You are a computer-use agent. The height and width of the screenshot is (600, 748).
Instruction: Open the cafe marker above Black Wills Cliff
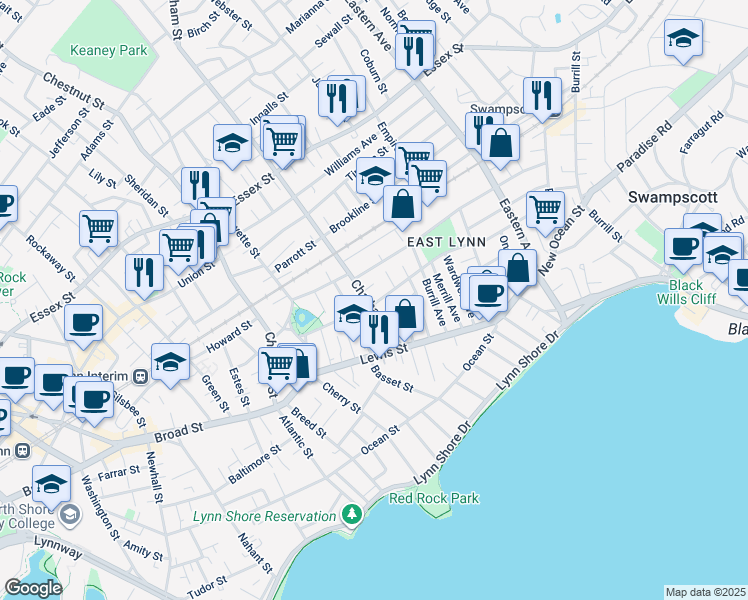[x=683, y=248]
